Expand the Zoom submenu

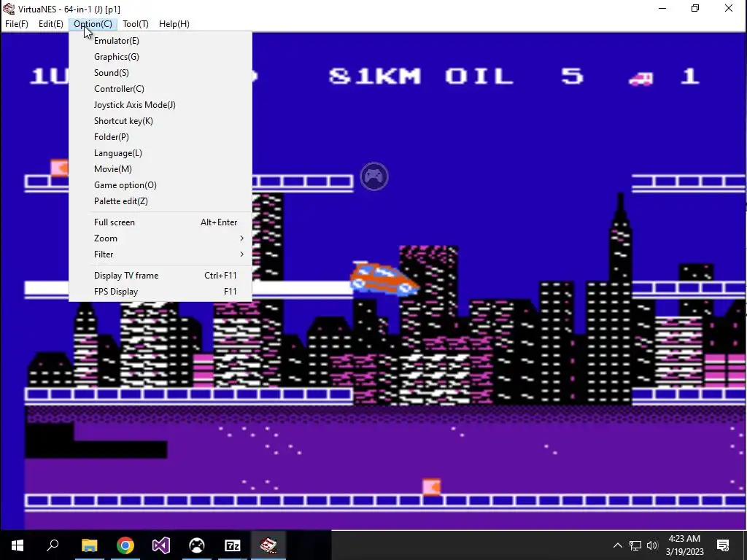[160, 238]
